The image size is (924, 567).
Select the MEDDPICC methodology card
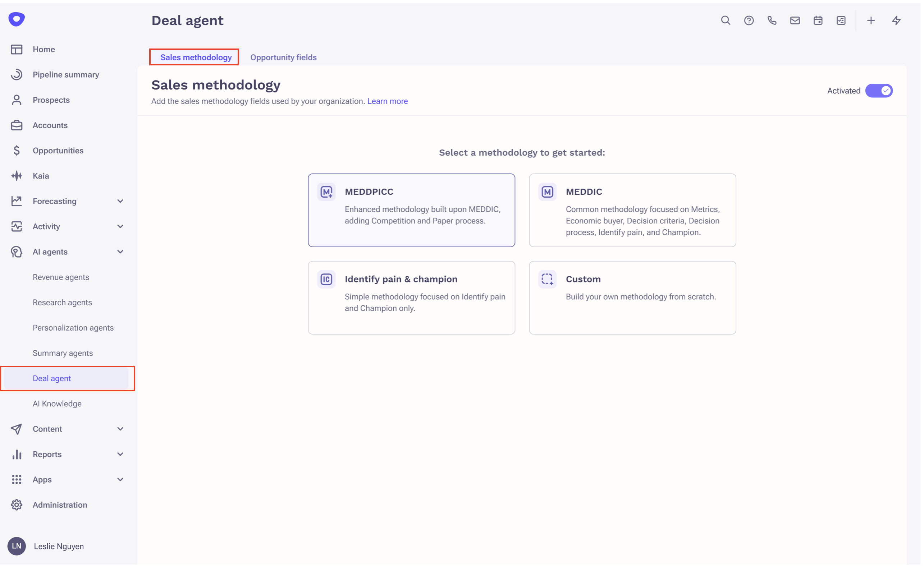point(412,210)
